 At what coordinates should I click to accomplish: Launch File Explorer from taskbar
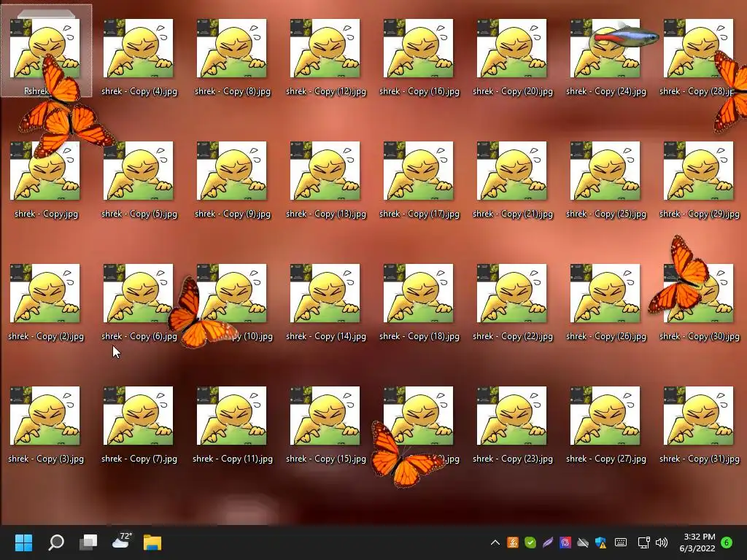152,542
